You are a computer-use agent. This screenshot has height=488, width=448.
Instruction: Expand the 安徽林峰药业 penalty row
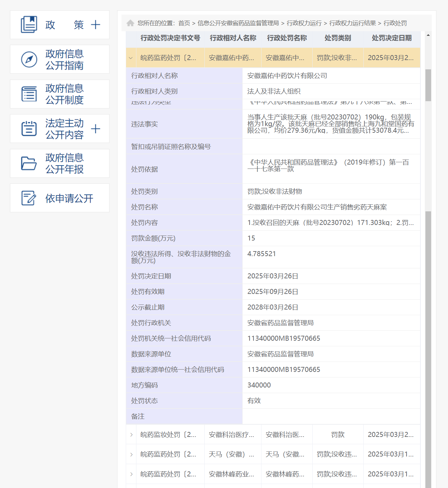[x=131, y=474]
